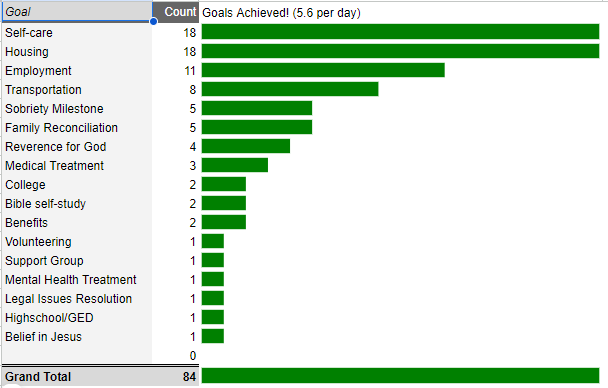Click the Bible self-study green bar

point(224,203)
